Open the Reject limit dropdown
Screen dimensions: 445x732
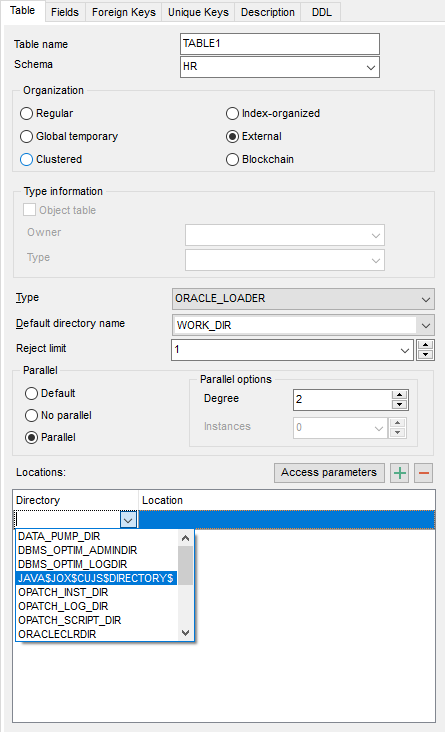405,350
